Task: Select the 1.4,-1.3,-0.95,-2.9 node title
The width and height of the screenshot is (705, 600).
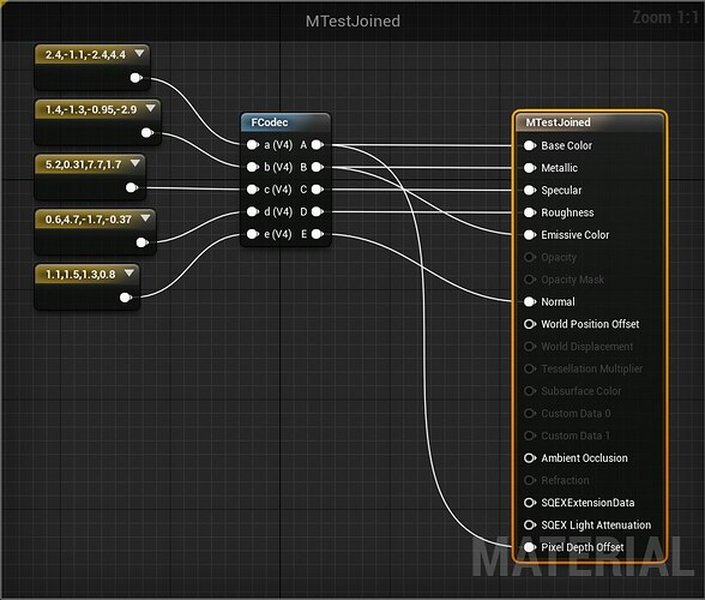Action: 91,110
